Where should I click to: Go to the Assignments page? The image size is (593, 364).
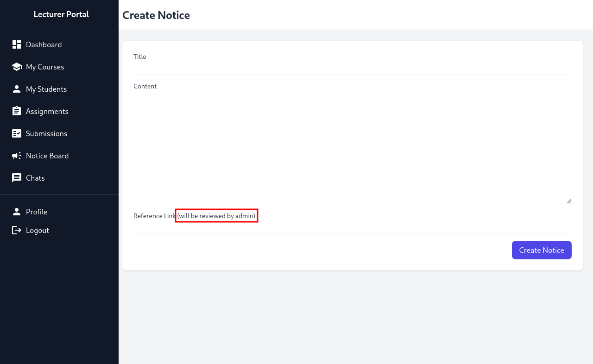click(48, 111)
